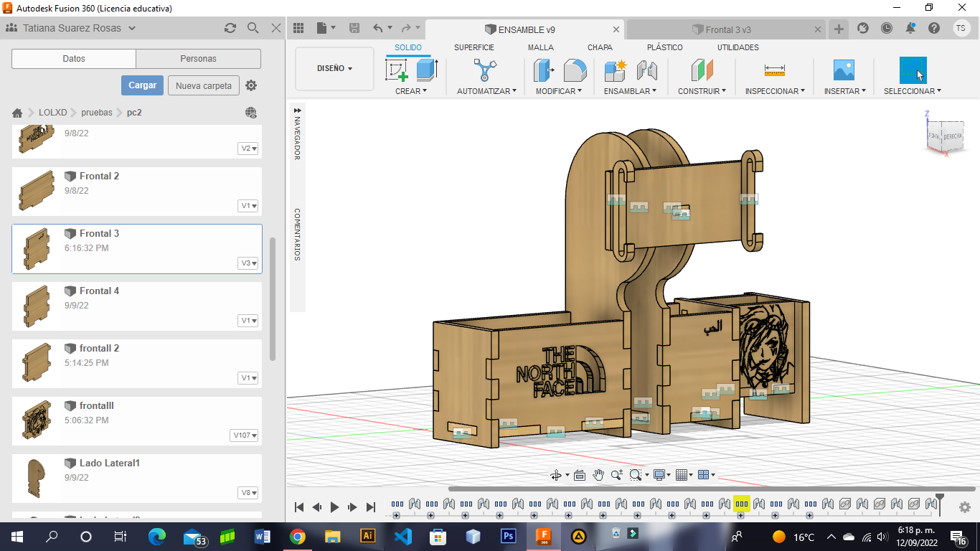The height and width of the screenshot is (551, 980).
Task: Expand the ENSAMBLAR menu
Action: 631,91
